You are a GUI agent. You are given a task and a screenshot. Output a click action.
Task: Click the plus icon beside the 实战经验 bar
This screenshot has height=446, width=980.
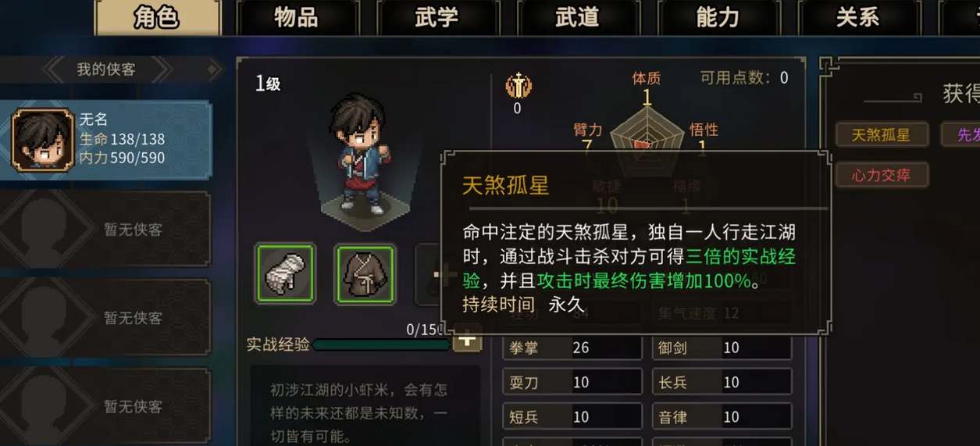[469, 341]
